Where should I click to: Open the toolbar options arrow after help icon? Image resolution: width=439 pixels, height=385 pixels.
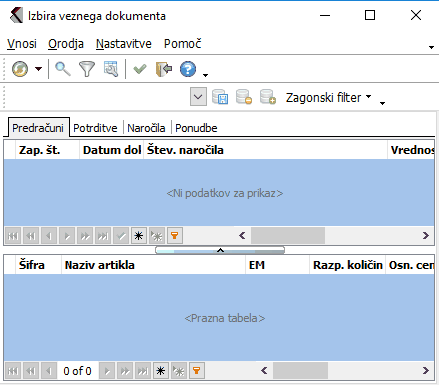[206, 75]
